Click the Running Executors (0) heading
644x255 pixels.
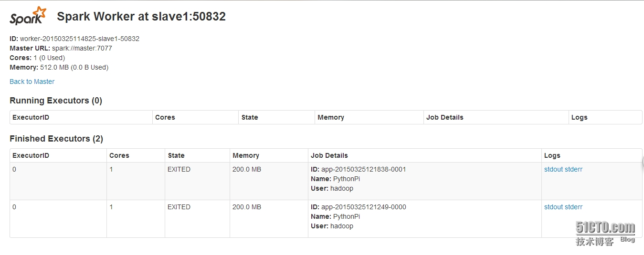(x=56, y=101)
